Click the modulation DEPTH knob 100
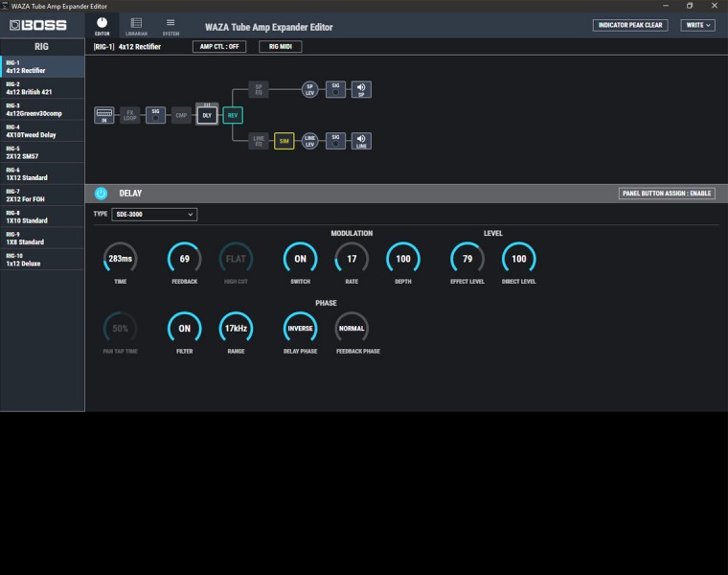This screenshot has height=575, width=728. click(403, 259)
